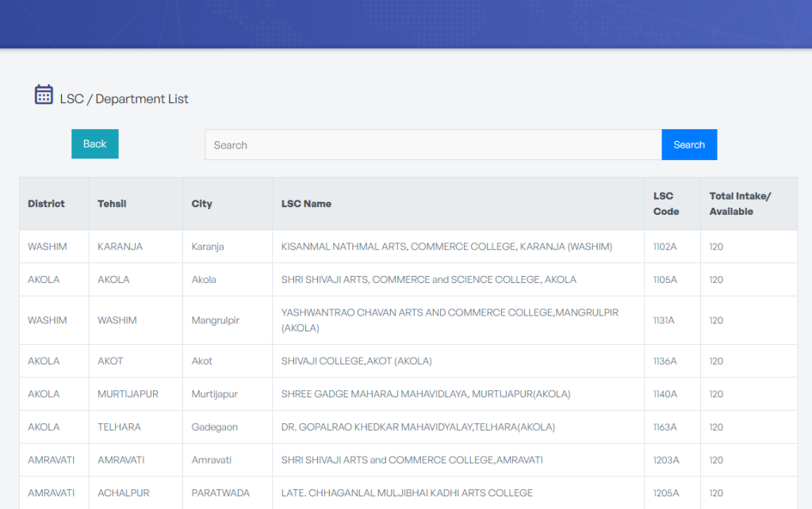
Task: Click the Total Intake/Available column header
Action: 740,204
